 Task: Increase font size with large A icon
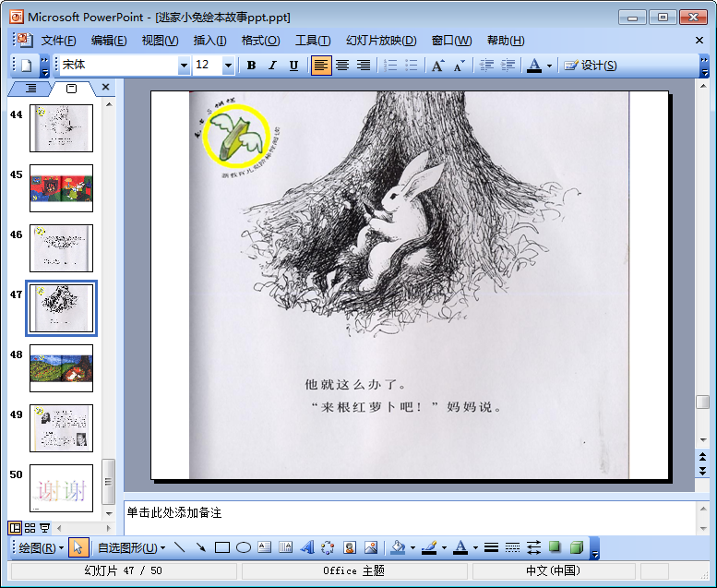[437, 66]
